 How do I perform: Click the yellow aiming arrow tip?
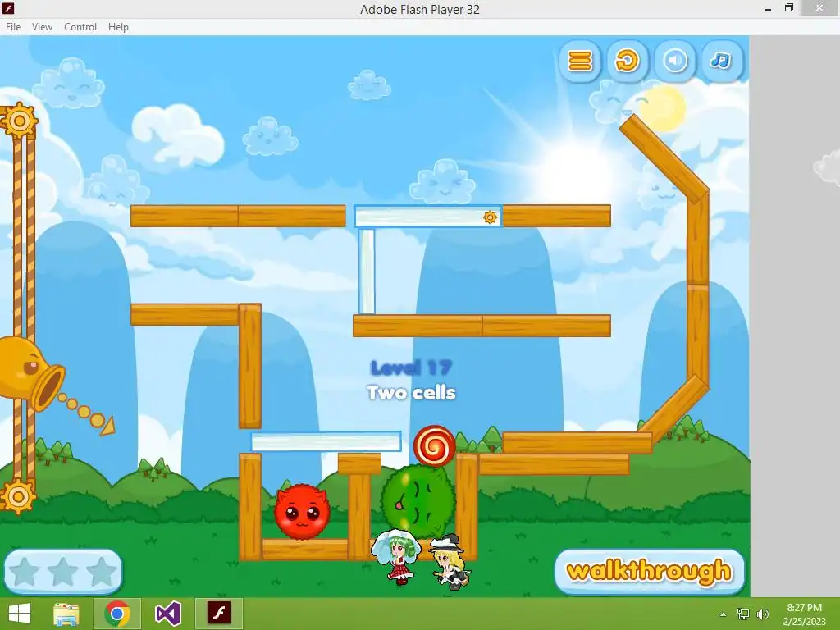[108, 426]
